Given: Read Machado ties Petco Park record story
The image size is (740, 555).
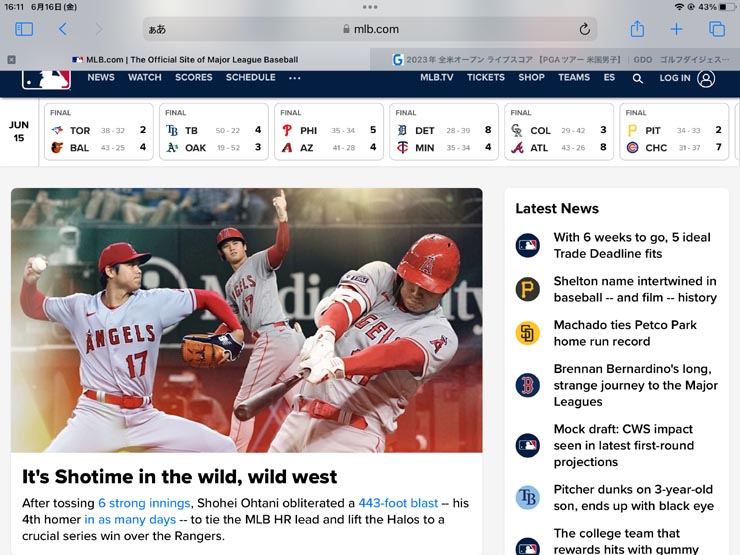Looking at the screenshot, I should click(x=625, y=333).
